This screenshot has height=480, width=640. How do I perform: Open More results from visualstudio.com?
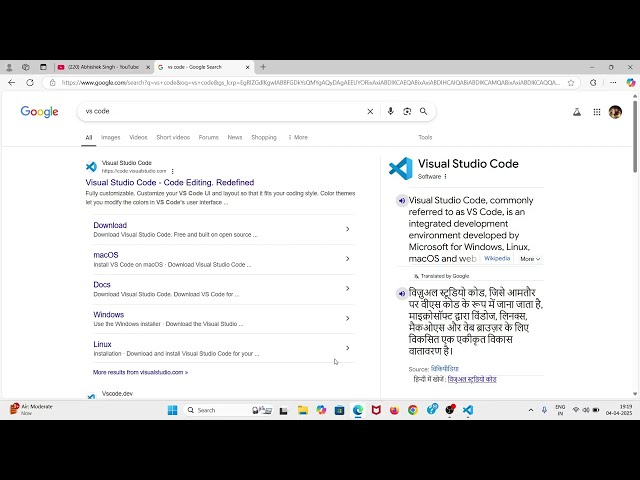140,372
